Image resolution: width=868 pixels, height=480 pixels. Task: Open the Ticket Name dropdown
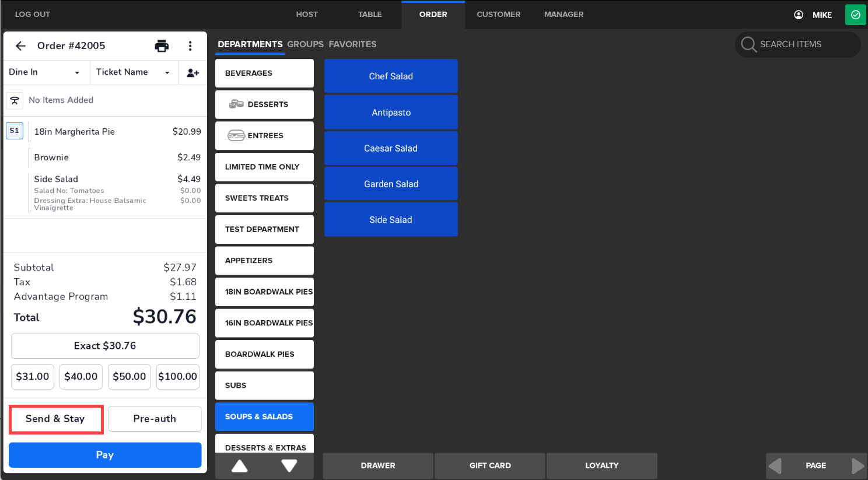[133, 72]
